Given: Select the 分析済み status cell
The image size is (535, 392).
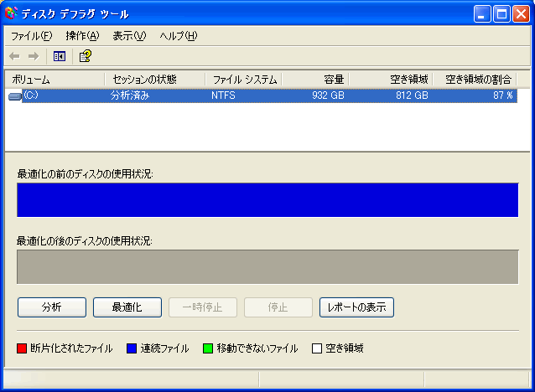Looking at the screenshot, I should (x=130, y=95).
